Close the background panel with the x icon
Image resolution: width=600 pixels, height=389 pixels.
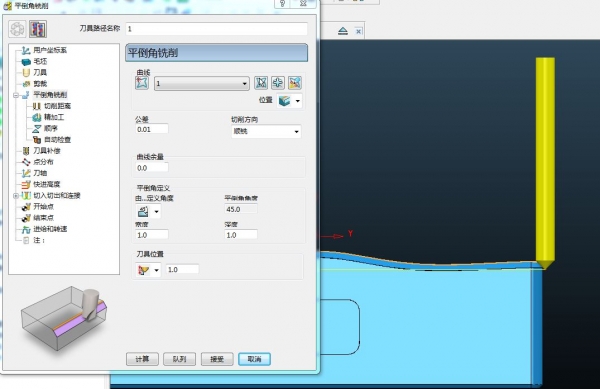pyautogui.click(x=358, y=31)
